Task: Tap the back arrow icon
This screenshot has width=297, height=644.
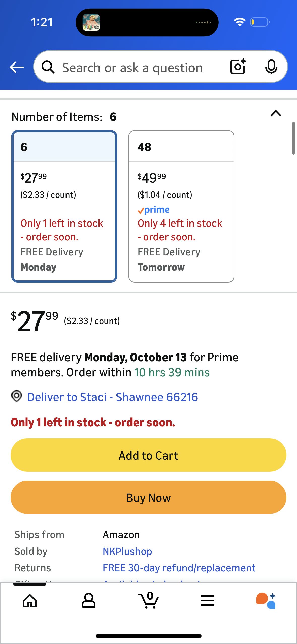Action: 17,67
